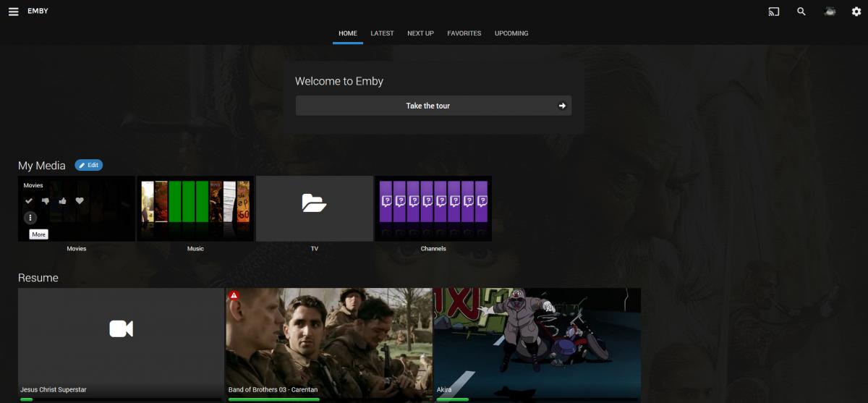Screen dimensions: 868x403
Task: Select the Upcoming tab
Action: point(511,33)
